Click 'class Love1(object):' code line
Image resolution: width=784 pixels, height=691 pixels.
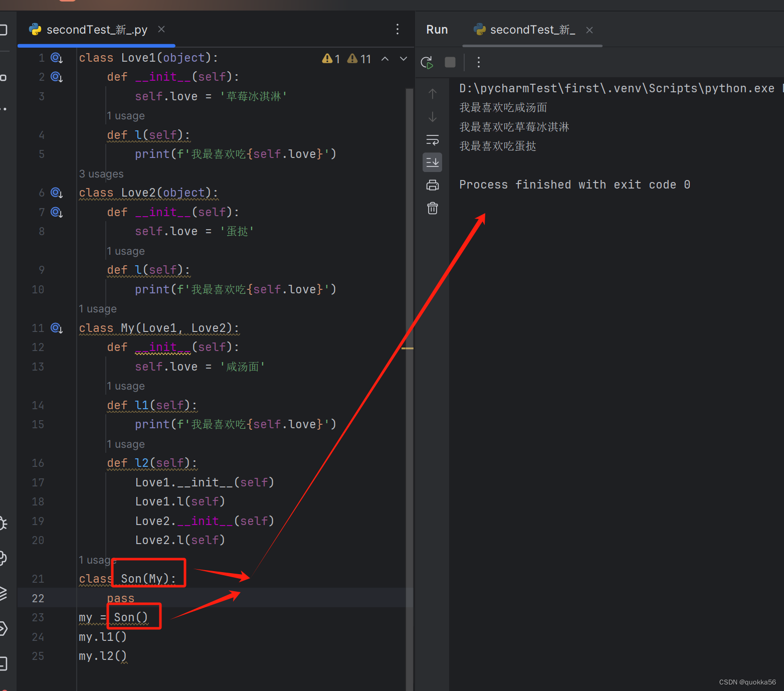coord(148,58)
